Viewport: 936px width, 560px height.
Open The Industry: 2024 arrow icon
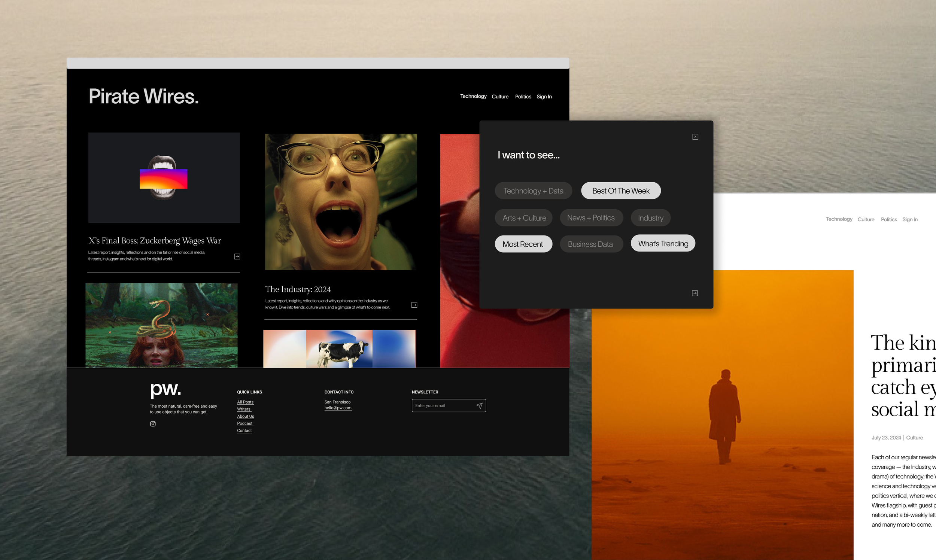[x=414, y=305]
